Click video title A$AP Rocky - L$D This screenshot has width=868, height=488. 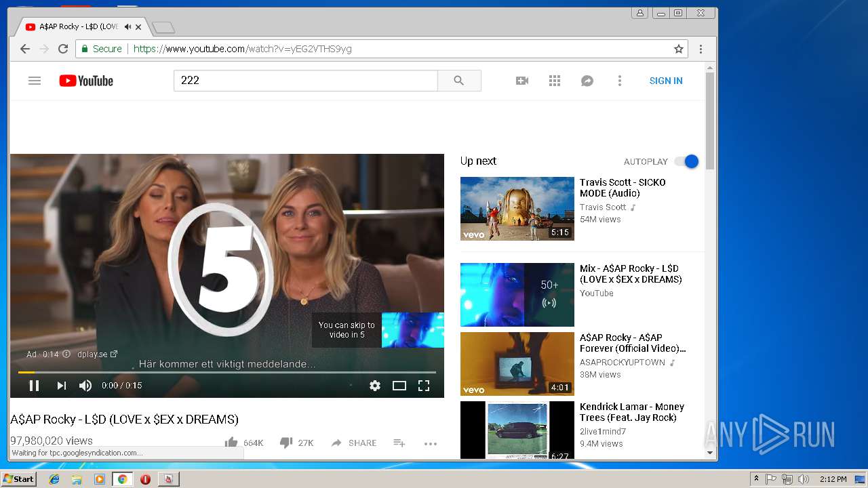click(125, 420)
